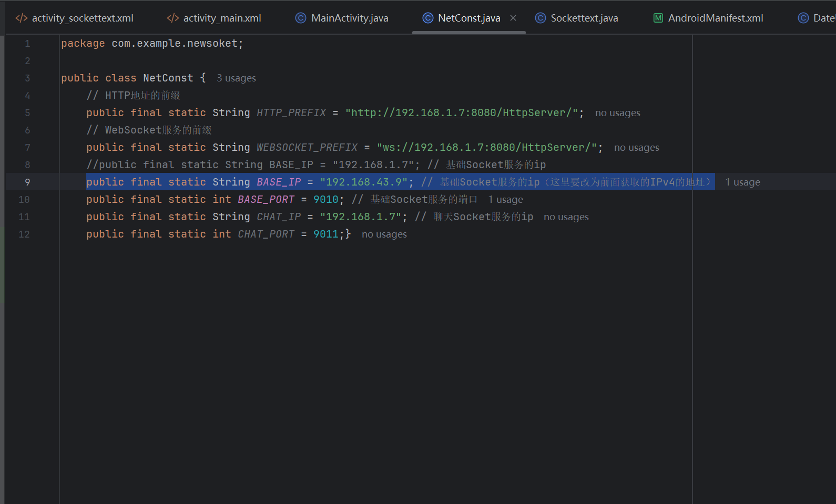Open the activity_main.xml tab

pyautogui.click(x=221, y=18)
